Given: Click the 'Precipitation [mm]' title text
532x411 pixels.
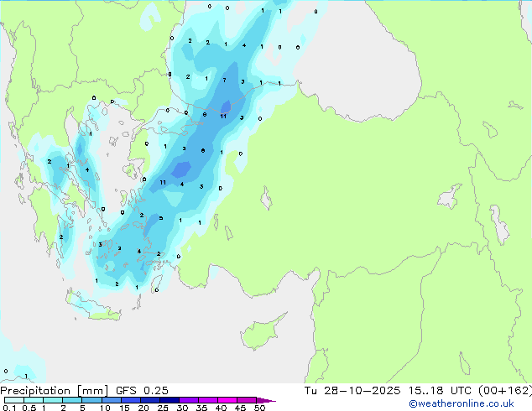Looking at the screenshot, I should click(55, 391).
